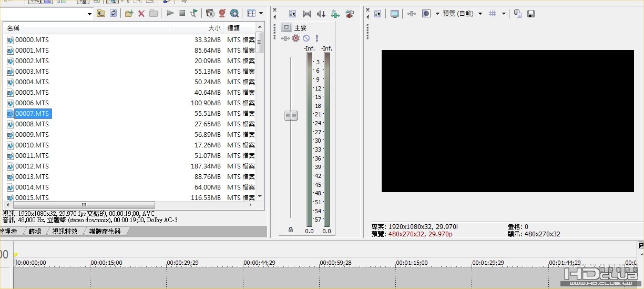Click the left 0.0 peak value readout

tap(309, 231)
